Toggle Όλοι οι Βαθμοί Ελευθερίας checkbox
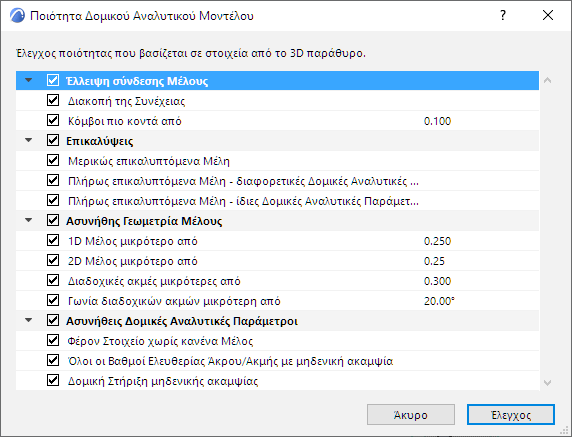Viewport: 572px width, 437px height. pos(53,360)
